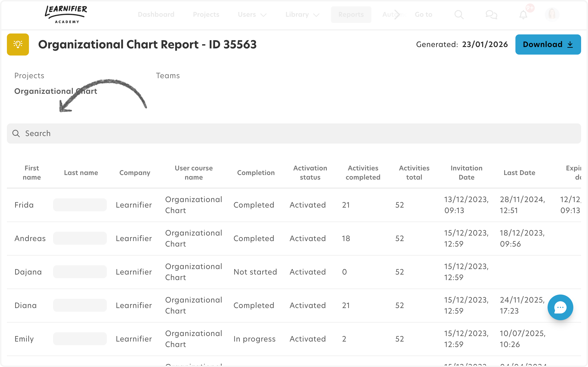The height and width of the screenshot is (367, 588).
Task: Open the Go to menu
Action: (423, 14)
